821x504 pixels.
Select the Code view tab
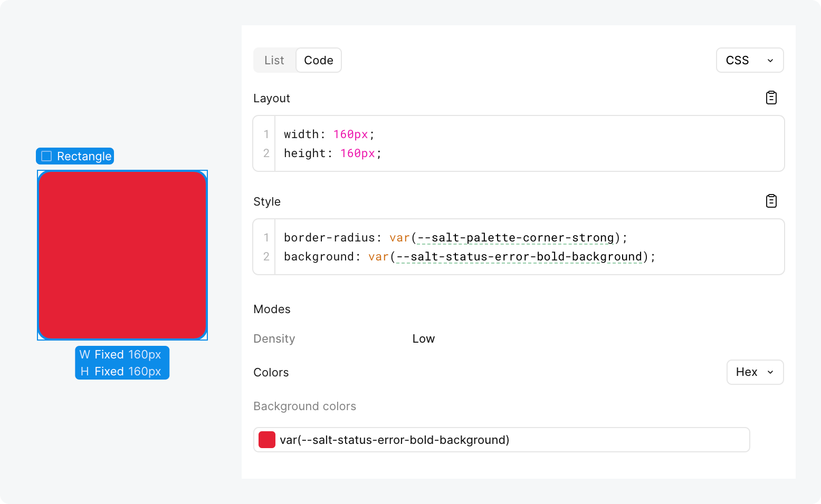click(319, 61)
